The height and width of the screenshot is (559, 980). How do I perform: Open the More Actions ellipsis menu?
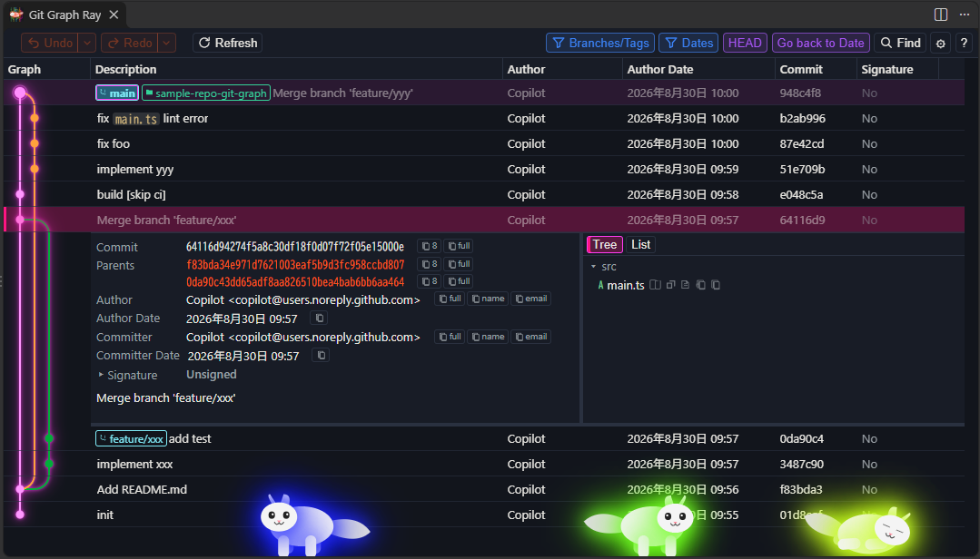965,15
